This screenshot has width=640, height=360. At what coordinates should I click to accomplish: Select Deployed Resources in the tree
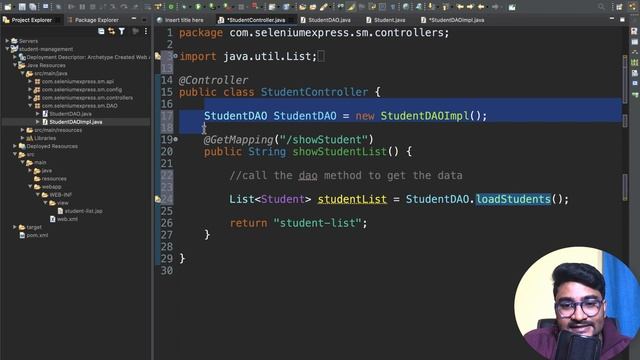(x=52, y=146)
